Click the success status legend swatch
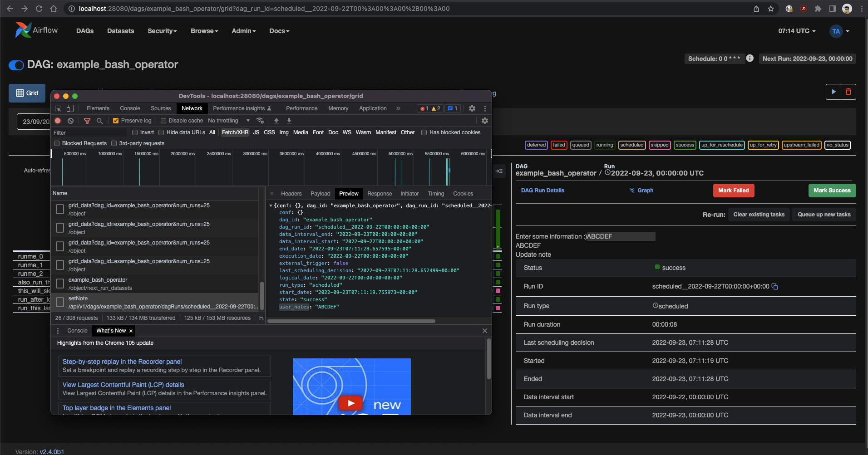This screenshot has height=455, width=868. tap(685, 145)
